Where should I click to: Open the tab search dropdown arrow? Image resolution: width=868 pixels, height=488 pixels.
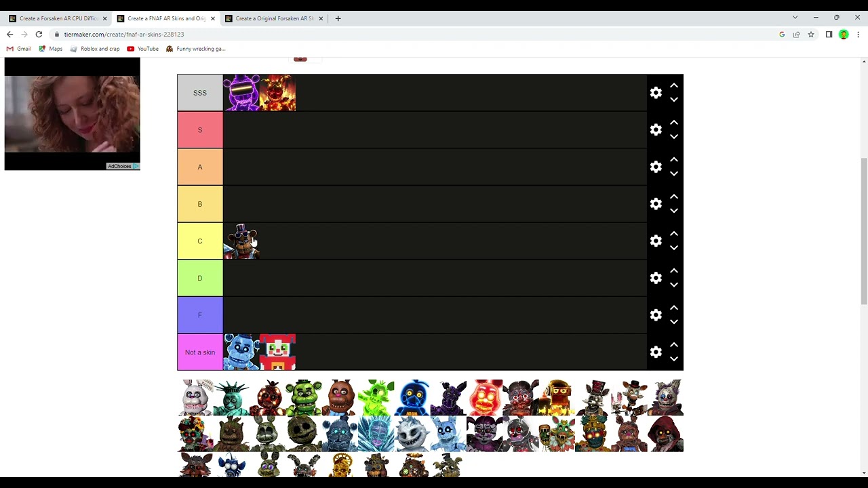click(795, 18)
